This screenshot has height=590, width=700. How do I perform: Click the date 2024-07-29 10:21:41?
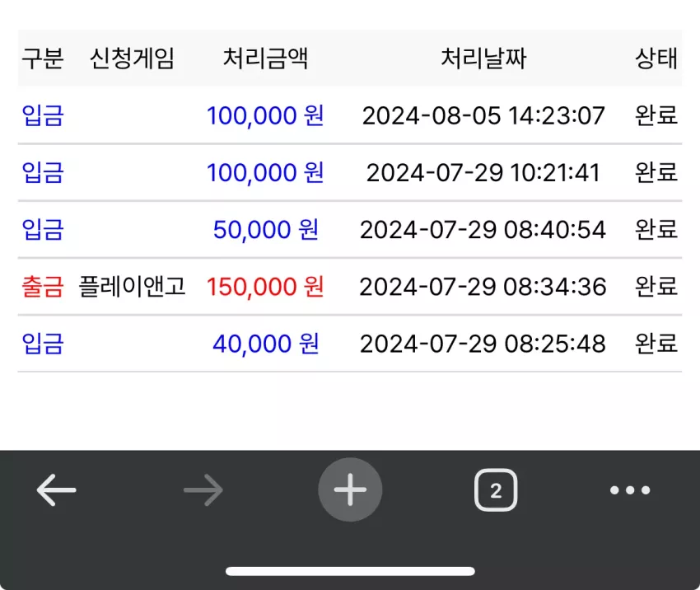tap(483, 173)
